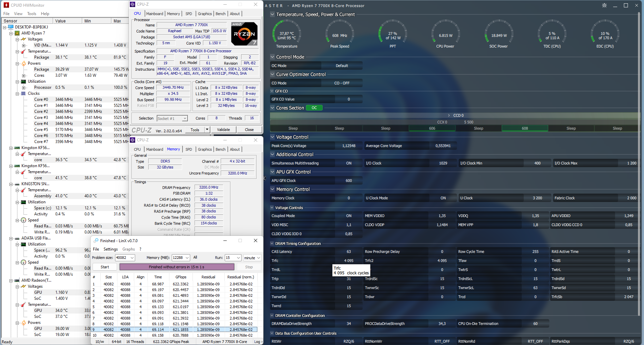Viewport: 644px width, 345px height.
Task: Click the AMD Radeon graphics card icon
Action: (17, 280)
